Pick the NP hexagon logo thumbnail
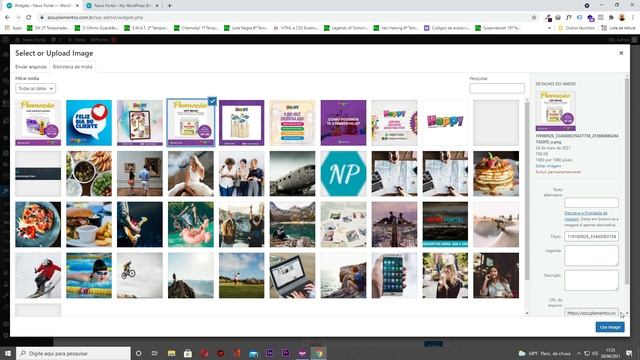Image resolution: width=640 pixels, height=360 pixels. [343, 174]
